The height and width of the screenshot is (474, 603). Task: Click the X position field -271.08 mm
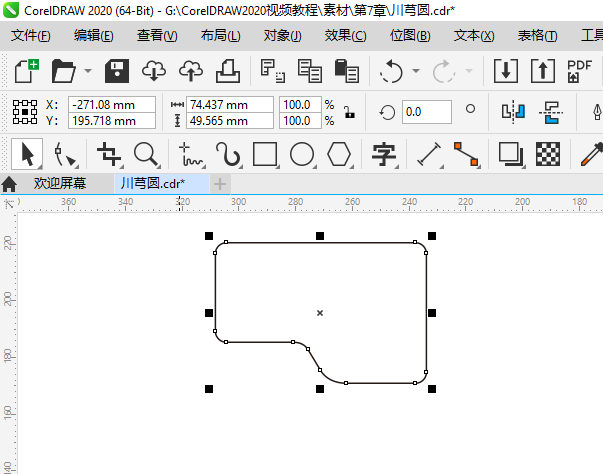(x=112, y=105)
